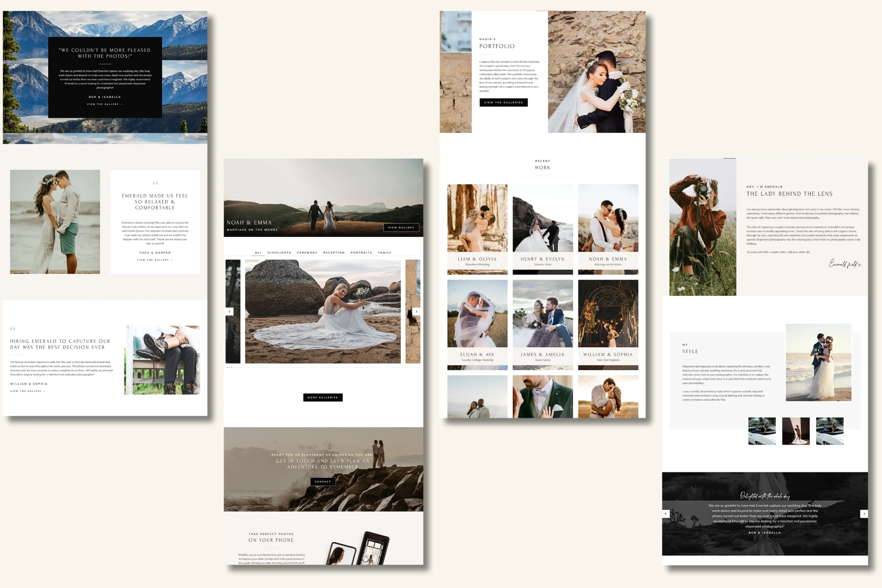The height and width of the screenshot is (588, 882).
Task: Click the previous arrow on the testimonial carousel
Action: click(666, 514)
